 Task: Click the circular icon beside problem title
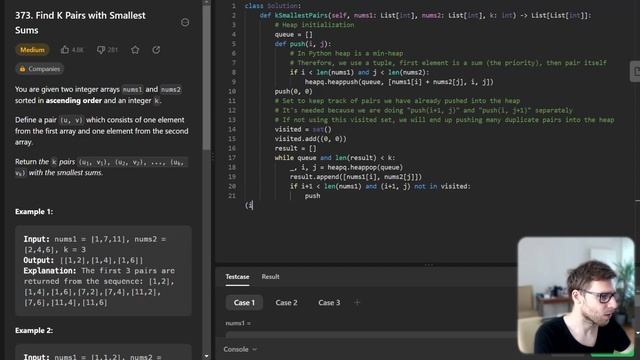coord(185,22)
